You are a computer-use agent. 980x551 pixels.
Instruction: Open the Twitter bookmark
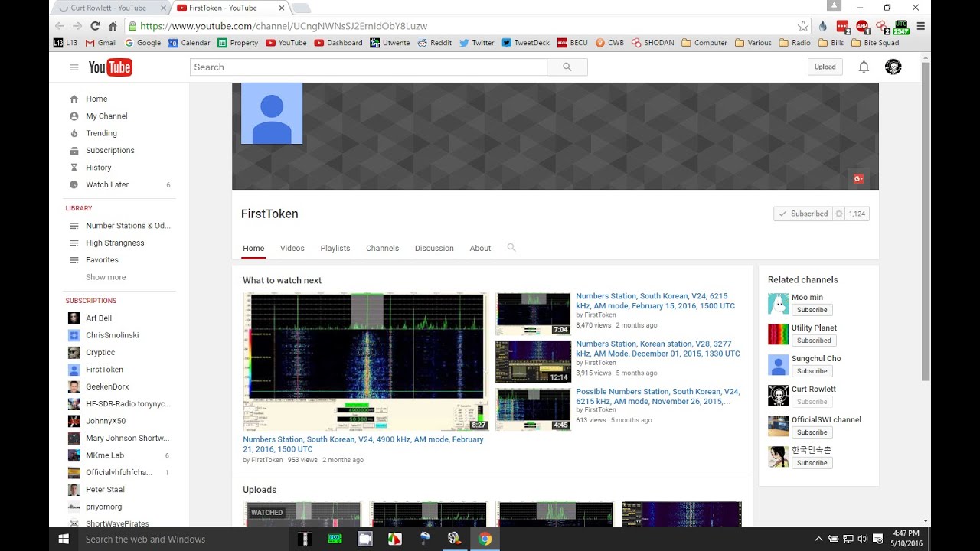click(476, 43)
